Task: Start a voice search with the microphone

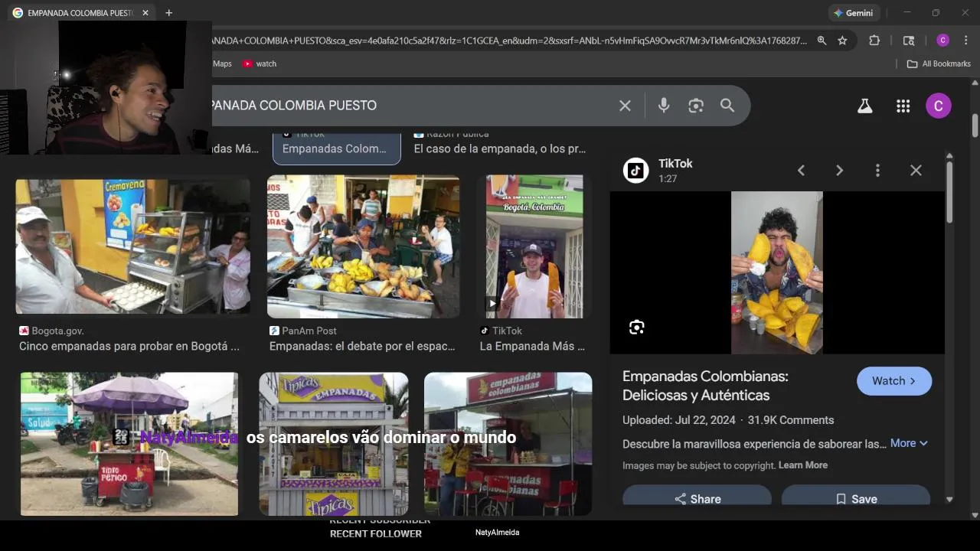Action: pyautogui.click(x=664, y=106)
